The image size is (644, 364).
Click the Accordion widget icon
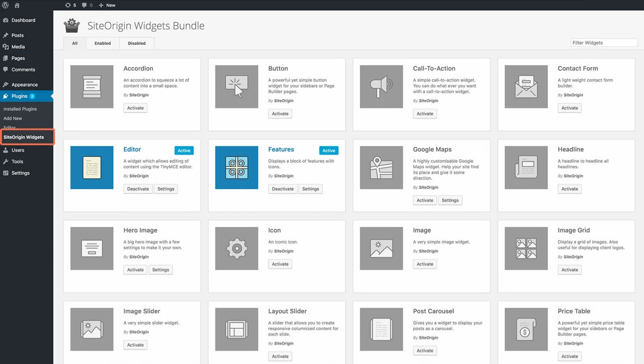pyautogui.click(x=92, y=86)
